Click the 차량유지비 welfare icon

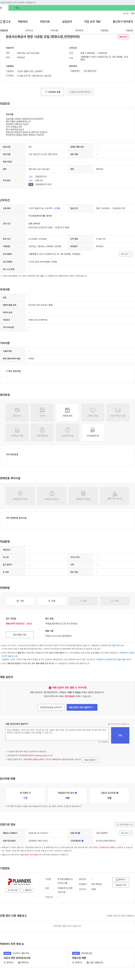coord(67,412)
